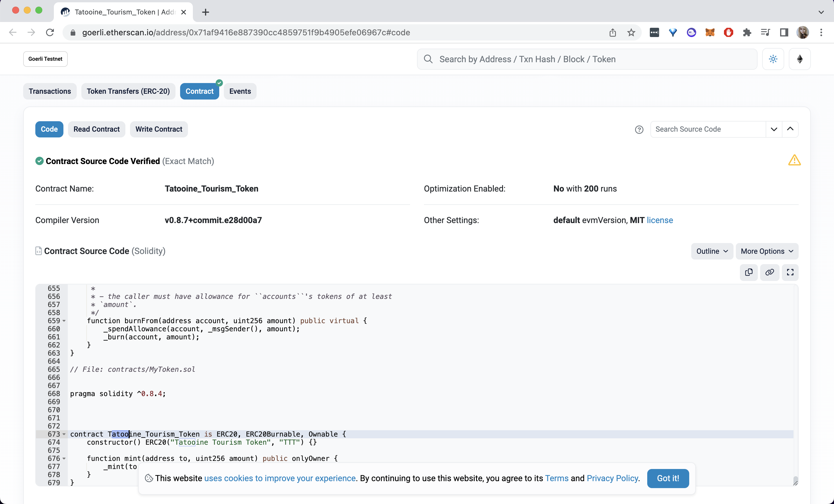Open the MIT license link
Screen dimensions: 834x504
point(659,220)
